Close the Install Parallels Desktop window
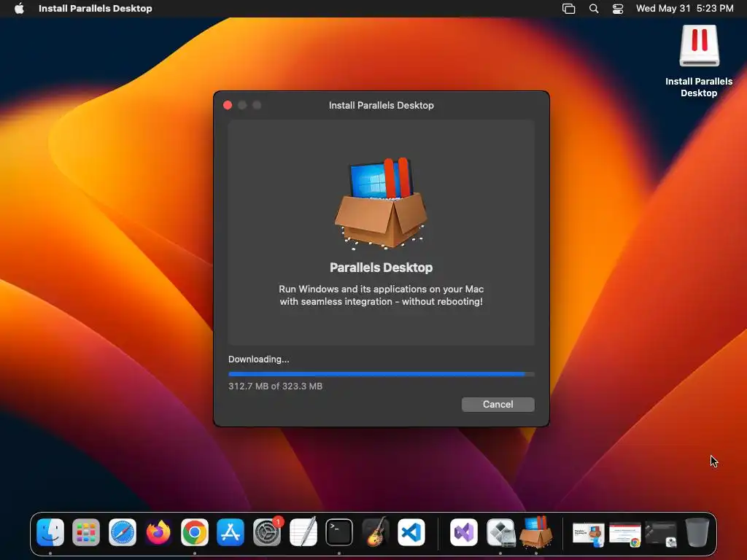The height and width of the screenshot is (560, 747). (228, 105)
